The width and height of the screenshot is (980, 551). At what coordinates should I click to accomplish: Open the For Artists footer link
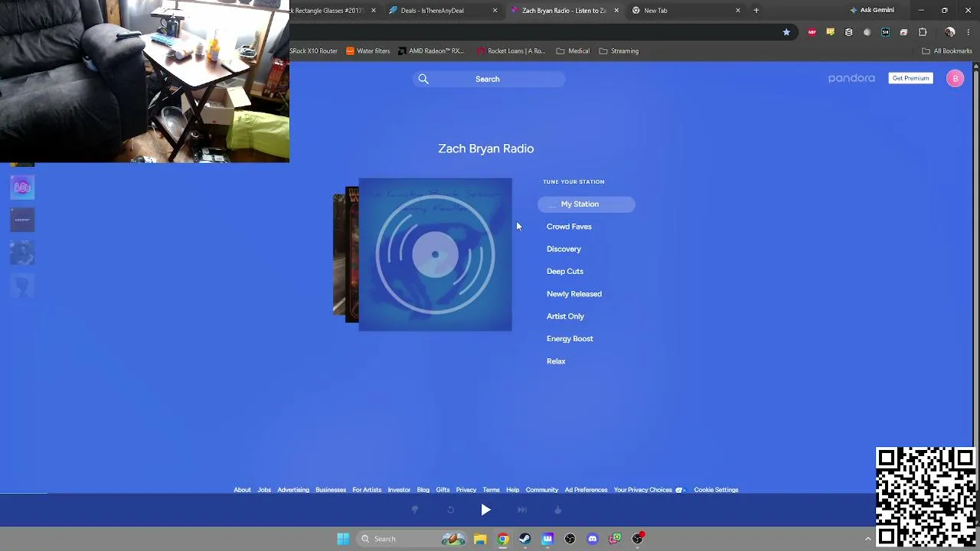(x=367, y=490)
